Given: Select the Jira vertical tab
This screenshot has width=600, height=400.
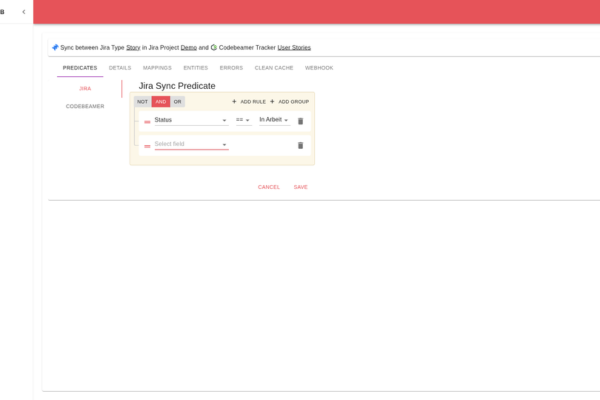Looking at the screenshot, I should 85,88.
